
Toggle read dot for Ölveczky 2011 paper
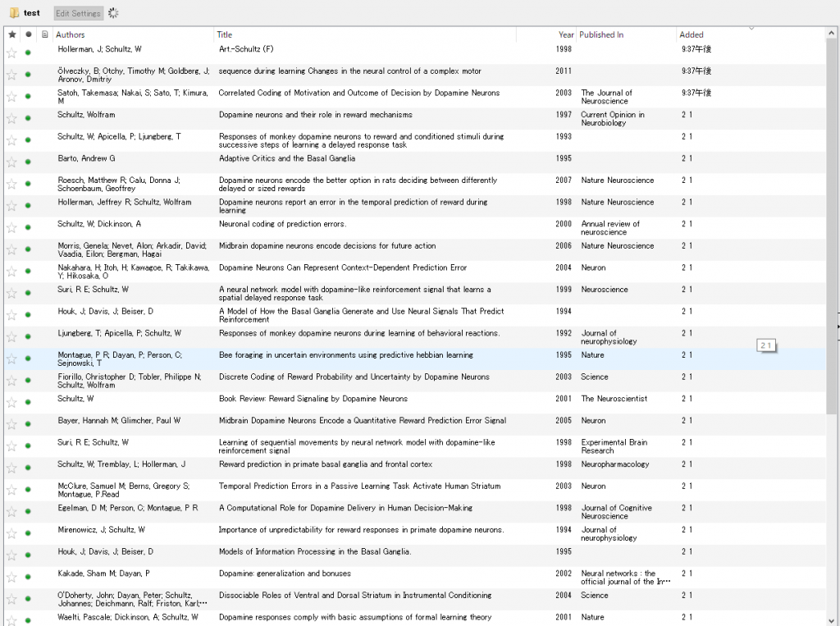click(28, 75)
